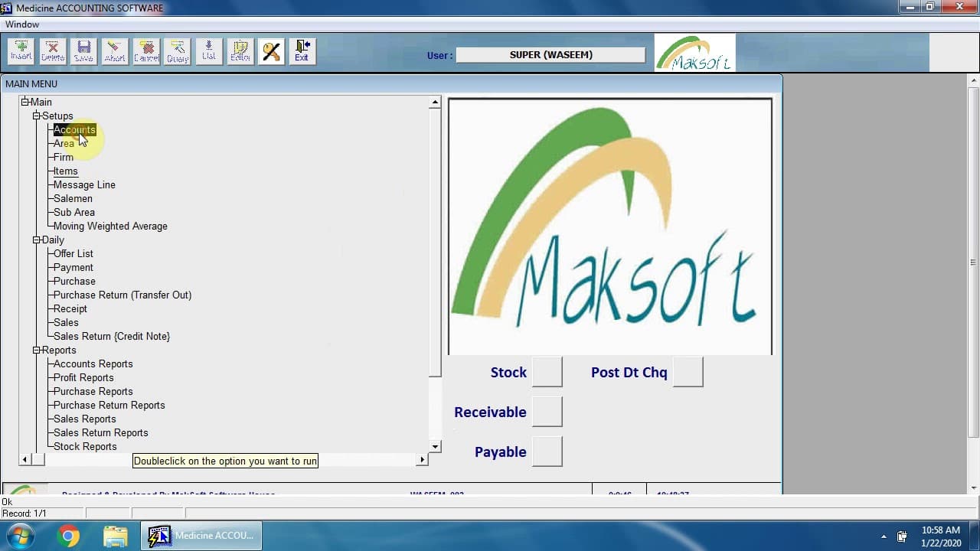Click the main window's scroll down arrow
This screenshot has height=551, width=980.
tap(974, 487)
